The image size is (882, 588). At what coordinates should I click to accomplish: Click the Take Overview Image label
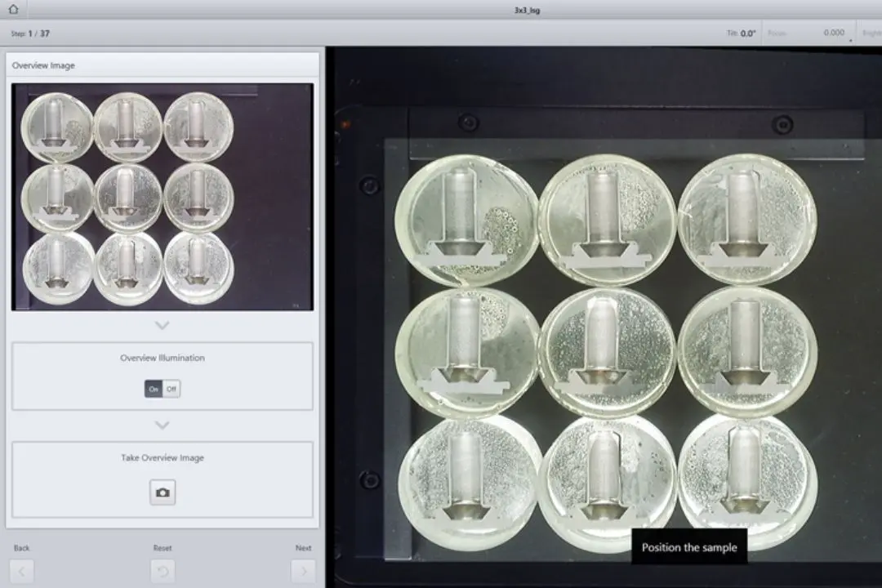(x=162, y=458)
